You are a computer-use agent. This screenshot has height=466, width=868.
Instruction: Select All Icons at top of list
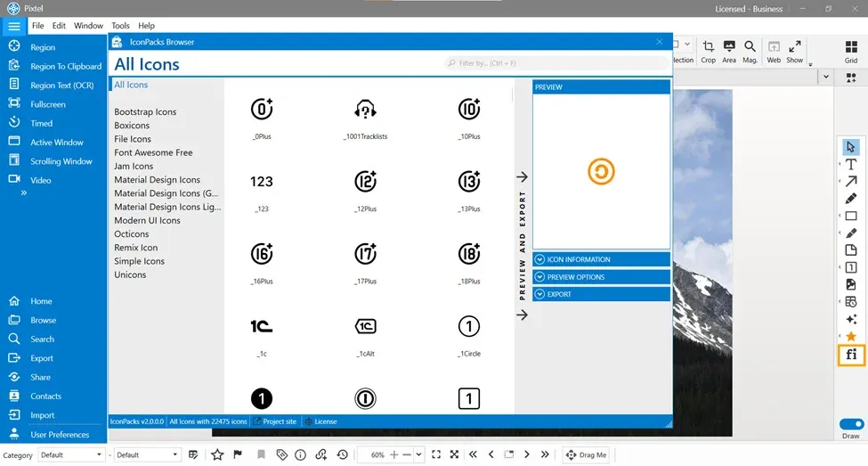pos(131,85)
